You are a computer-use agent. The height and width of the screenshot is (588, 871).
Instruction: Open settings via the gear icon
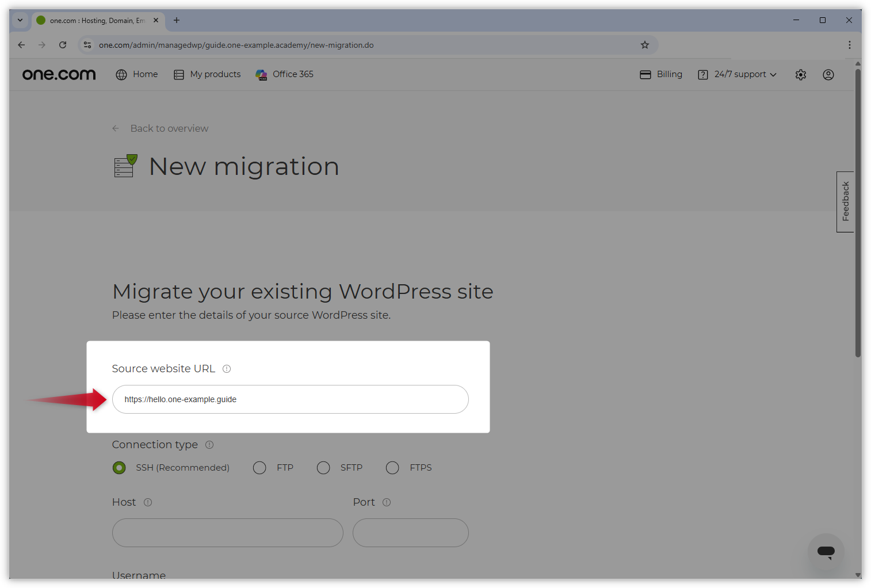[x=801, y=75]
